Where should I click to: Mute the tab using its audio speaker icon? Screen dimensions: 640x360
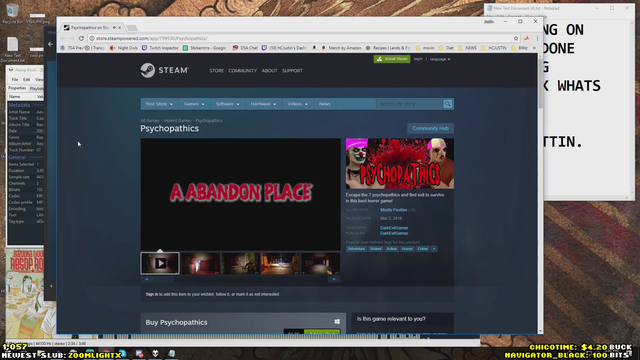pos(114,28)
